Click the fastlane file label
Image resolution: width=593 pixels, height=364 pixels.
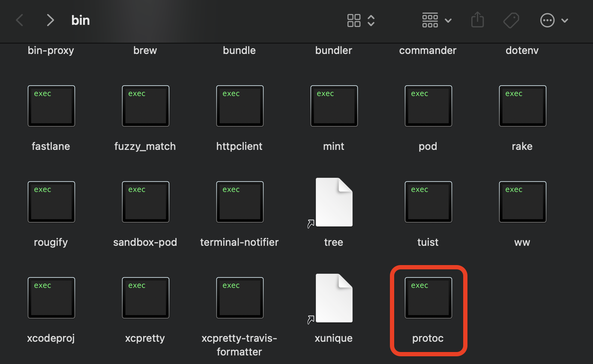(x=51, y=146)
